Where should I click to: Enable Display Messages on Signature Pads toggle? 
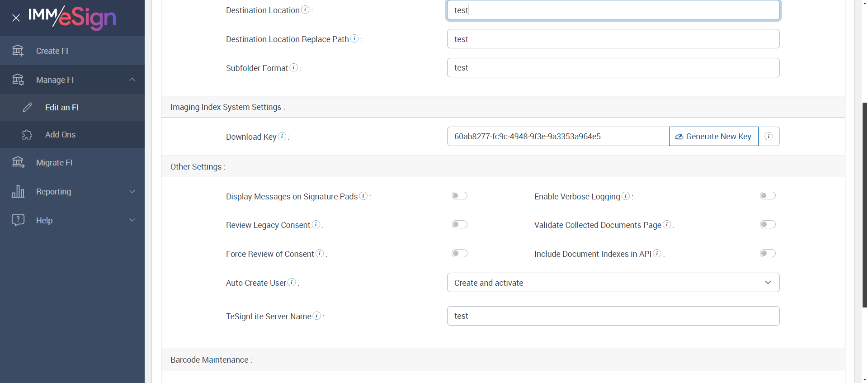(x=459, y=196)
